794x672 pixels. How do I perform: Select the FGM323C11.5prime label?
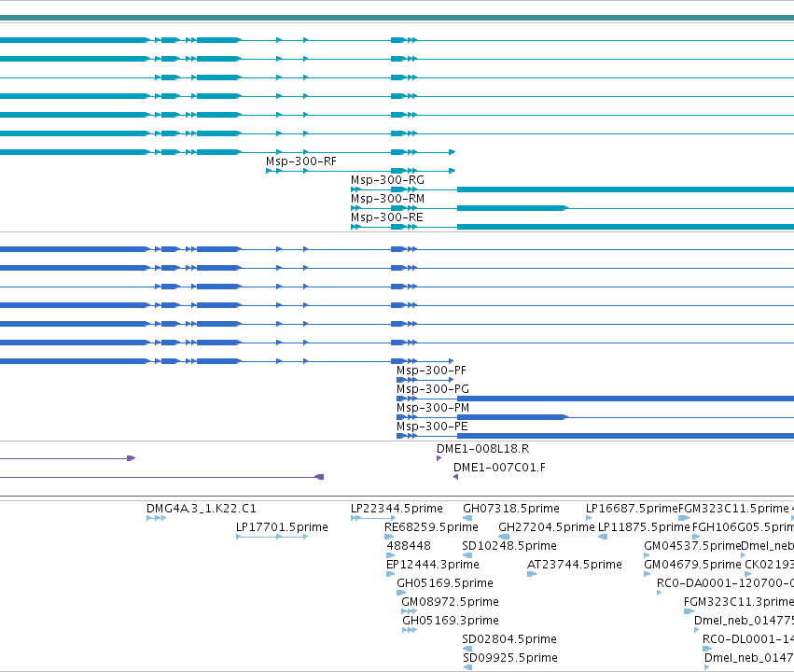[733, 509]
